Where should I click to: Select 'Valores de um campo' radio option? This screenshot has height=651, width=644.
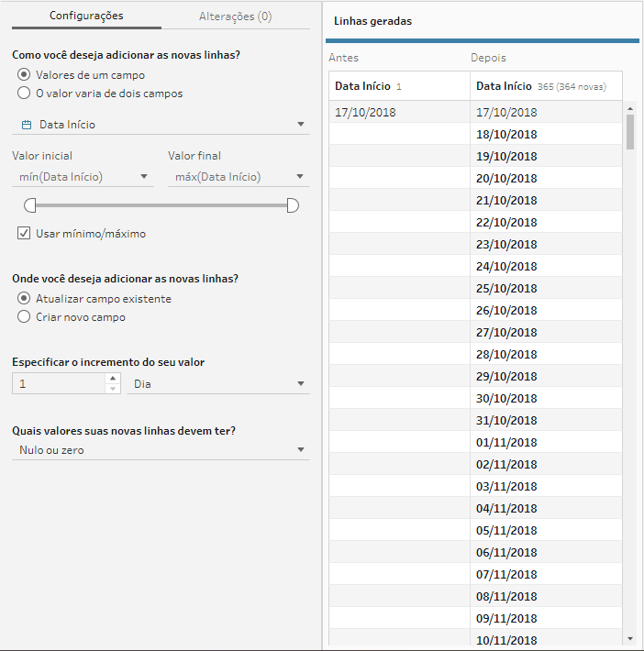click(24, 75)
